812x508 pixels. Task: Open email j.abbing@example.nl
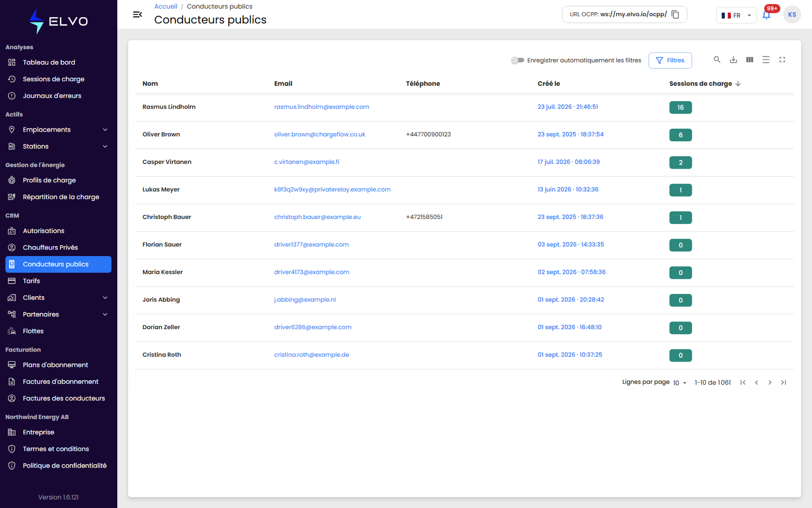click(x=305, y=300)
